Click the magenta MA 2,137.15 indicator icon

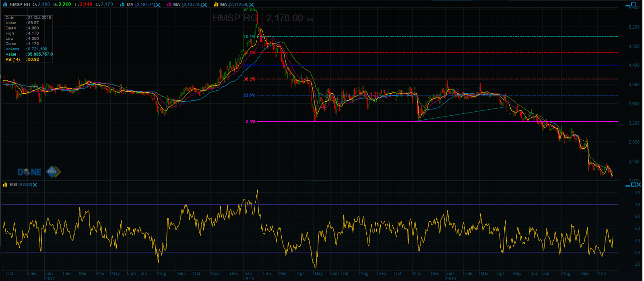[x=169, y=4]
